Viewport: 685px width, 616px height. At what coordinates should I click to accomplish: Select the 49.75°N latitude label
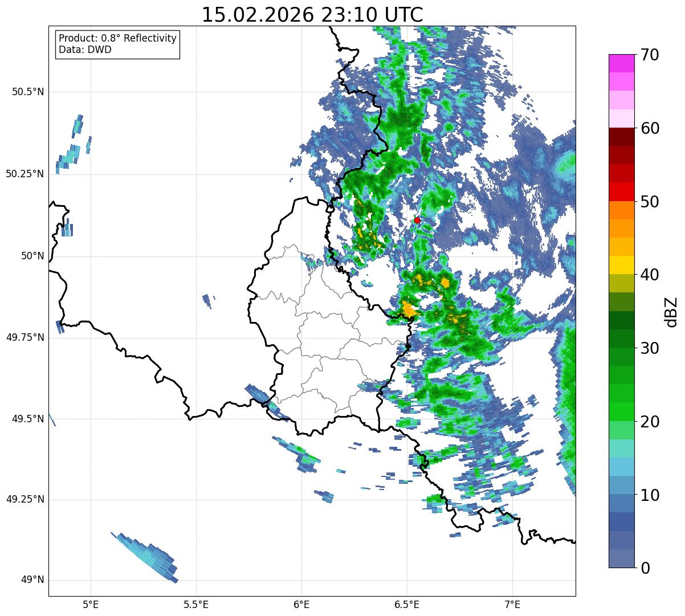pos(25,337)
